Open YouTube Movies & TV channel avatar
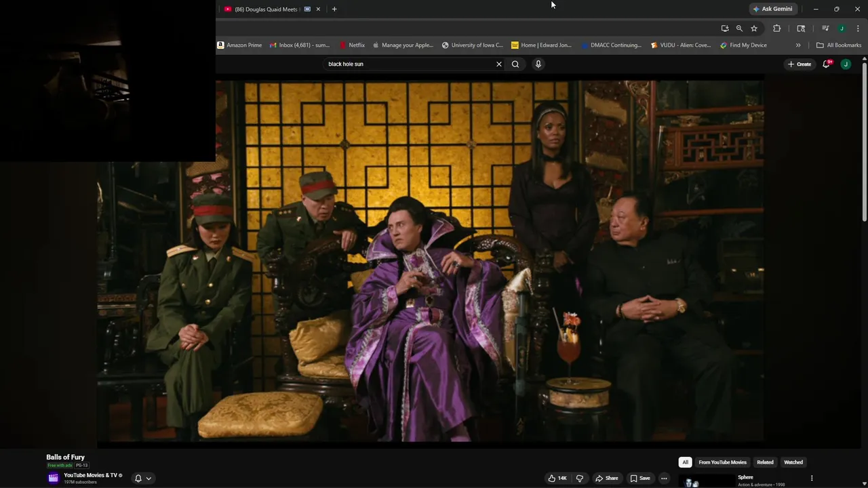The image size is (868, 488). coord(54,478)
